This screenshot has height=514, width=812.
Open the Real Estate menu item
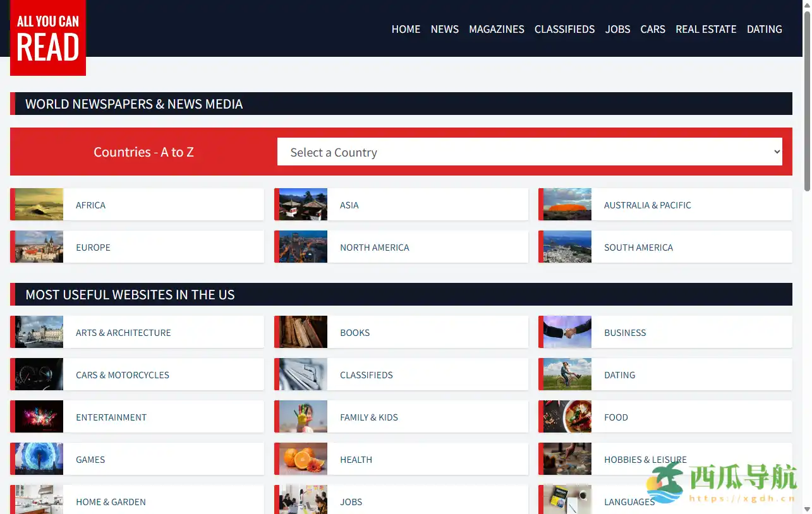click(x=706, y=29)
